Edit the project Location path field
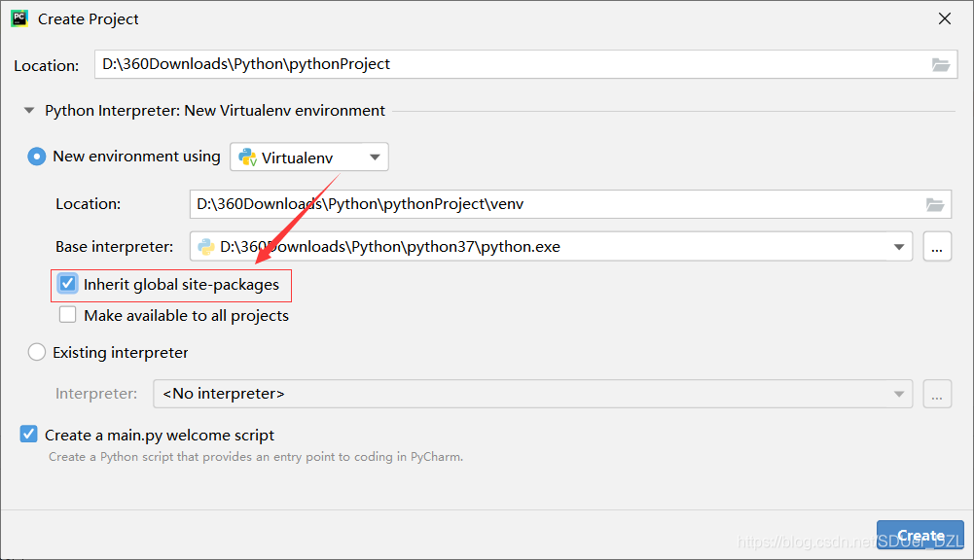Screen dimensions: 974x560 [525, 64]
